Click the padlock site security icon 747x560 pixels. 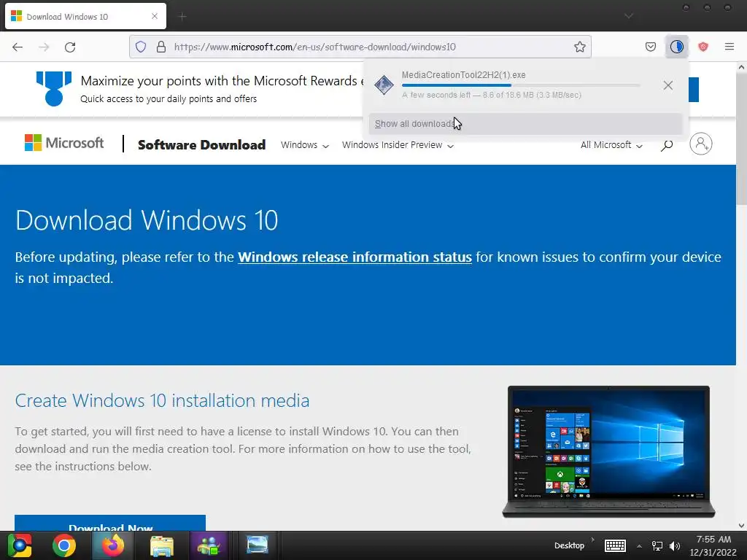click(x=161, y=47)
